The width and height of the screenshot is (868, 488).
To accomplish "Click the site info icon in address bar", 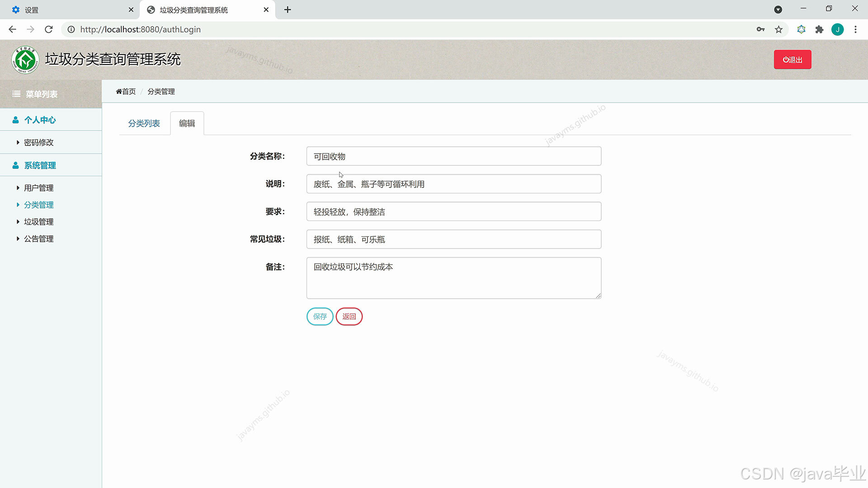I will [x=71, y=29].
